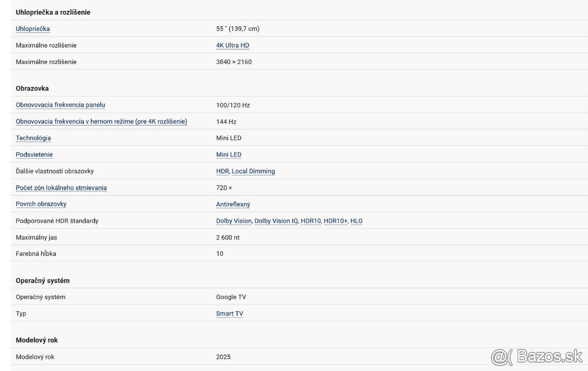Click Počet zón lokálneho stmievania link
Image resolution: width=588 pixels, height=371 pixels.
pos(61,188)
